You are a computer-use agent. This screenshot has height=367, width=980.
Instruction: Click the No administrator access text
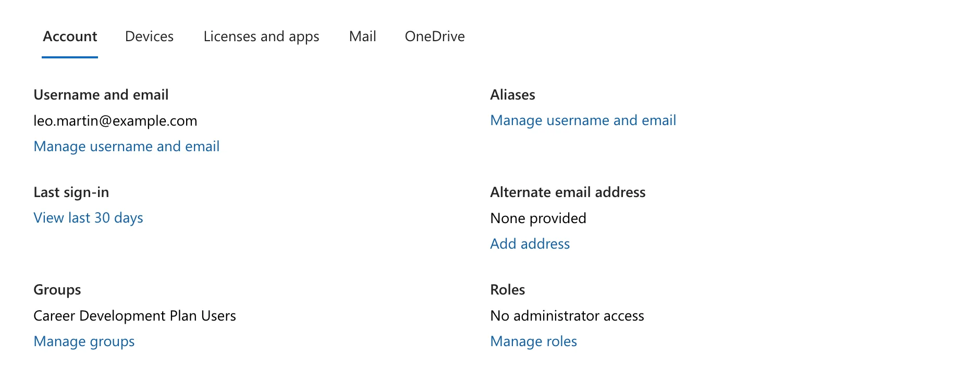(x=567, y=316)
